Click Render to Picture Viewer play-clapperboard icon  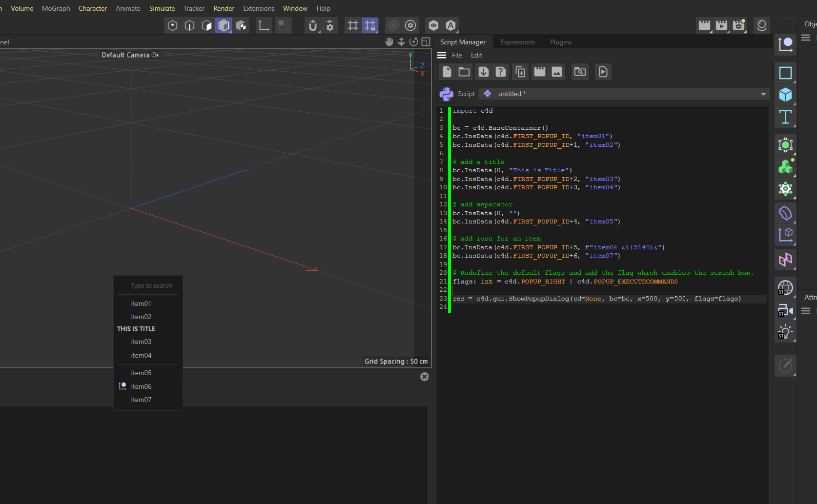tap(721, 25)
